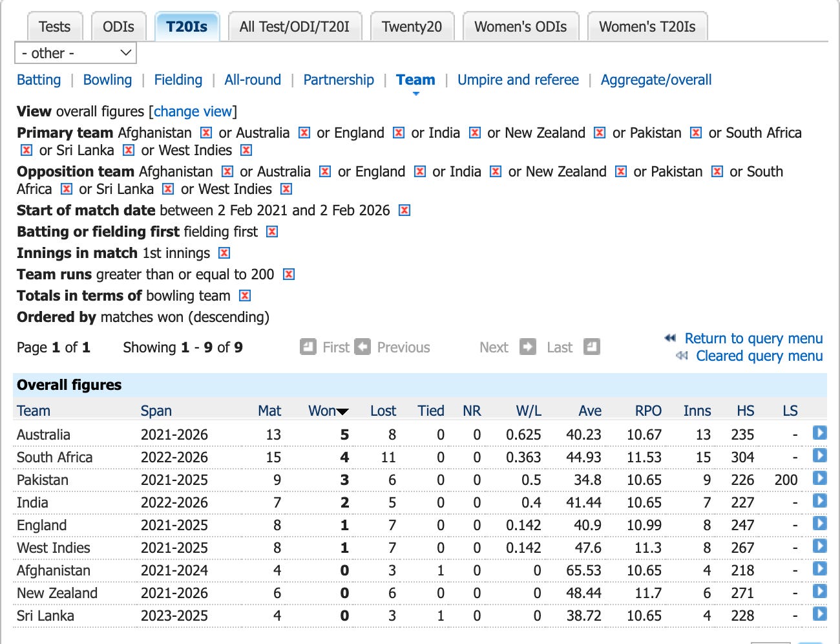This screenshot has height=644, width=840.
Task: Remove Australia from Opposition team filter
Action: coord(325,171)
